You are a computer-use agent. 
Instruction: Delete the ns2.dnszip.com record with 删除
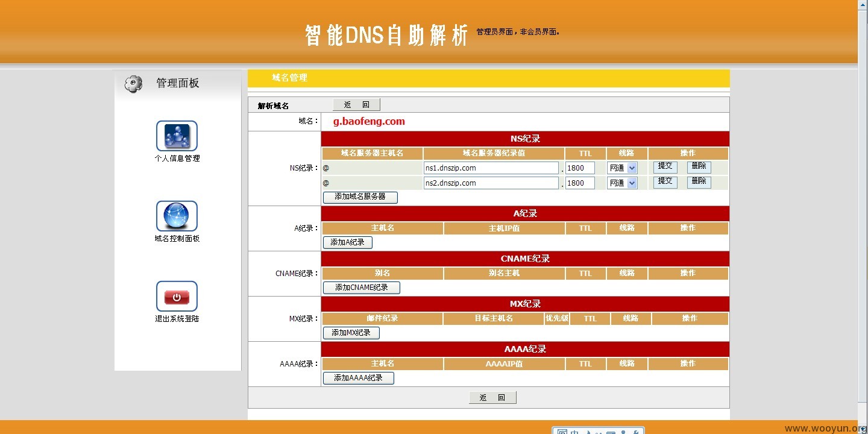coord(699,182)
